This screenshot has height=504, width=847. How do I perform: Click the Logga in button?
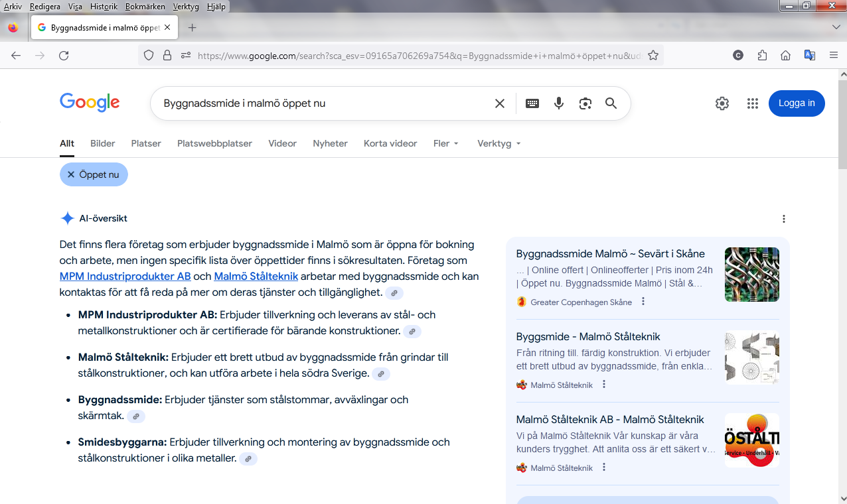click(797, 103)
